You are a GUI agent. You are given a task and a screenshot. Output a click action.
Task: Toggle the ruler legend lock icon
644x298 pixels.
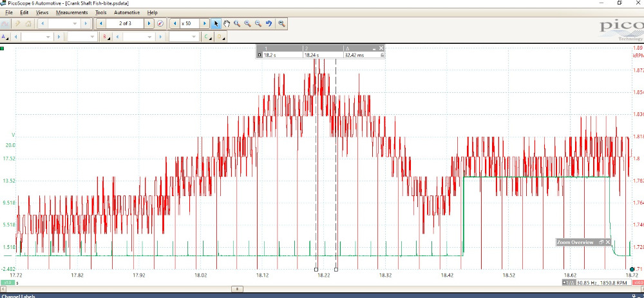[x=383, y=55]
